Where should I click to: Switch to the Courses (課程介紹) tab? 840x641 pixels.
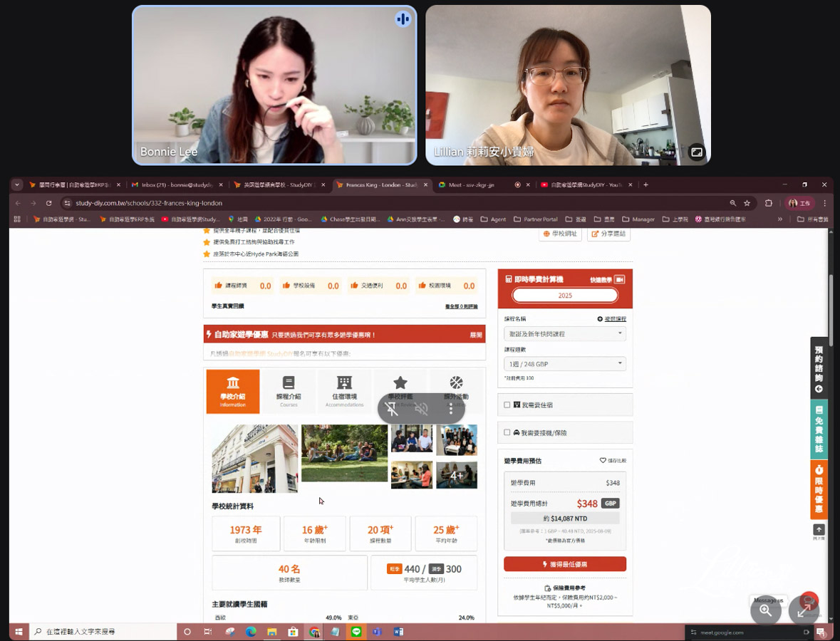pos(289,392)
